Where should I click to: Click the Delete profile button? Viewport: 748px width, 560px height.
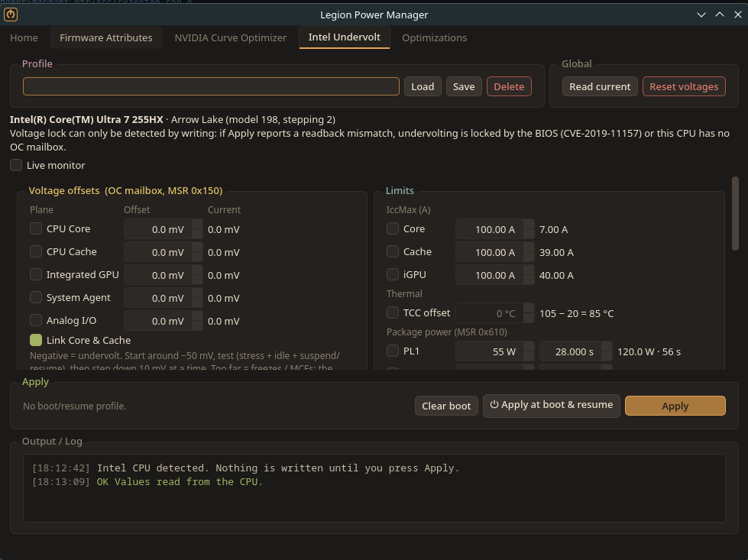pos(509,86)
